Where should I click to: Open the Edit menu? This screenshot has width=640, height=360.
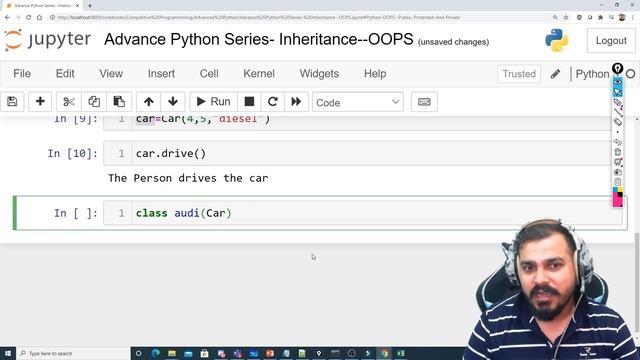(x=65, y=73)
